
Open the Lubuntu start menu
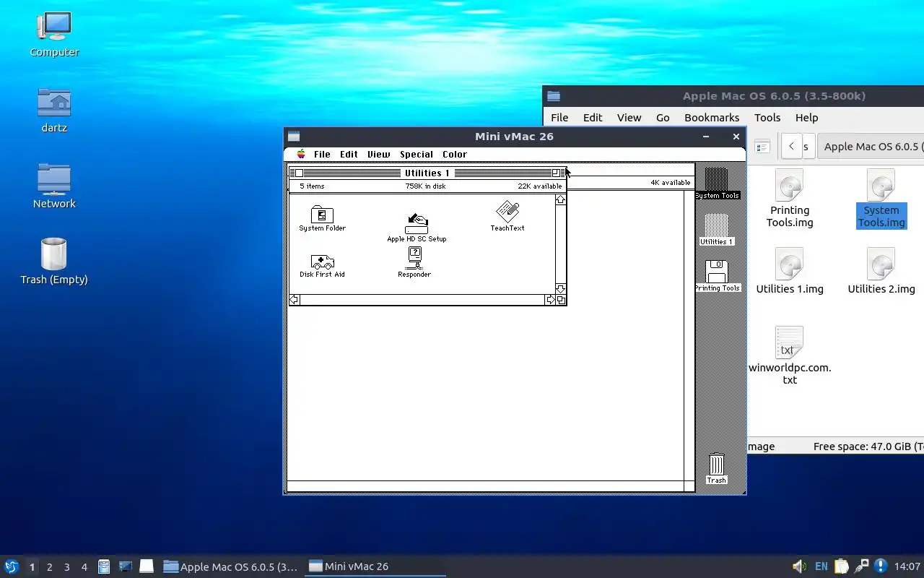[12, 566]
